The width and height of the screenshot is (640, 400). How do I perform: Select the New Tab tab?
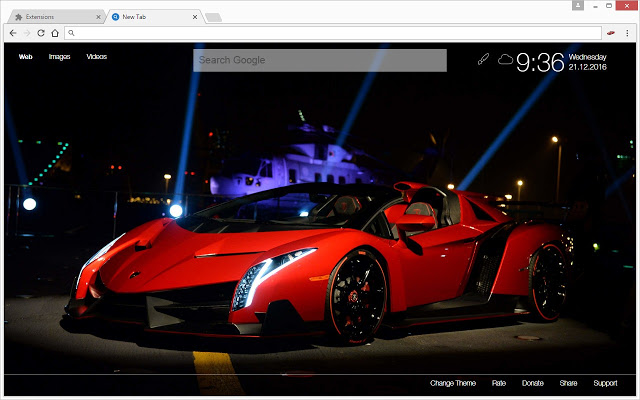(x=153, y=17)
